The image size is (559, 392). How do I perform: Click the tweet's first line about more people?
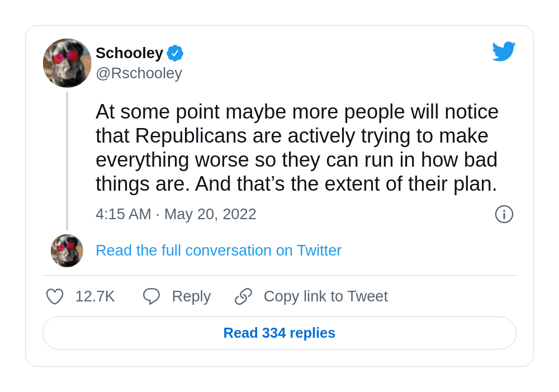(297, 112)
